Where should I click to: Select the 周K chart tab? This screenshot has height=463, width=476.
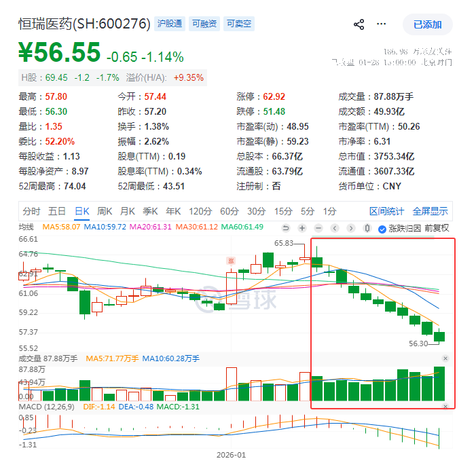[105, 211]
